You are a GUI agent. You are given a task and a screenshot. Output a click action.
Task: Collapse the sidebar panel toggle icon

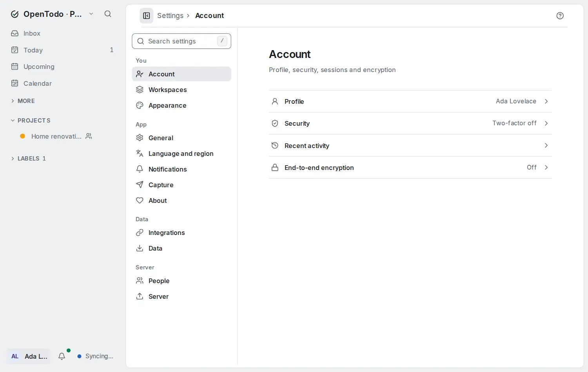coord(147,16)
